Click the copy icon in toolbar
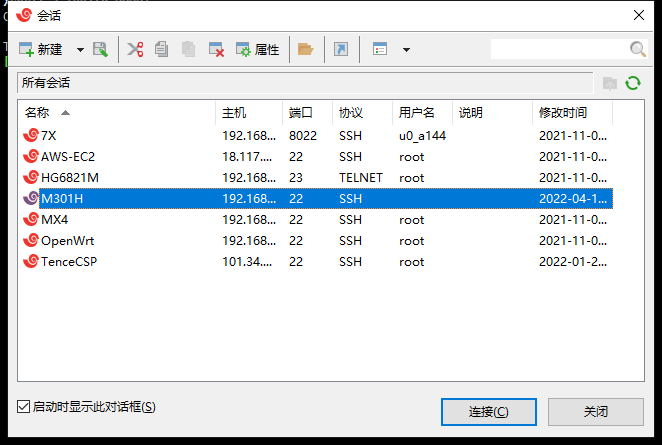This screenshot has height=445, width=662. [x=161, y=49]
